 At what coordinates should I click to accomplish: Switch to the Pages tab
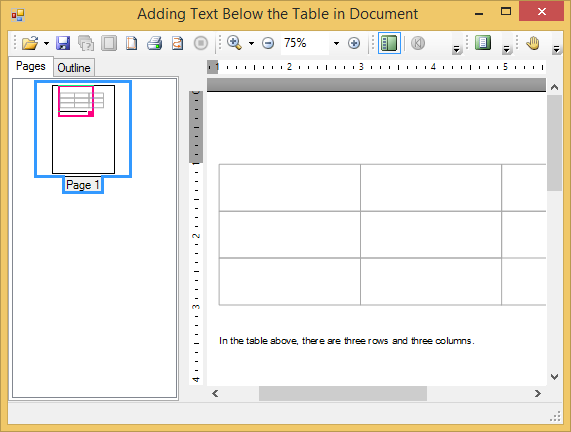click(x=31, y=66)
